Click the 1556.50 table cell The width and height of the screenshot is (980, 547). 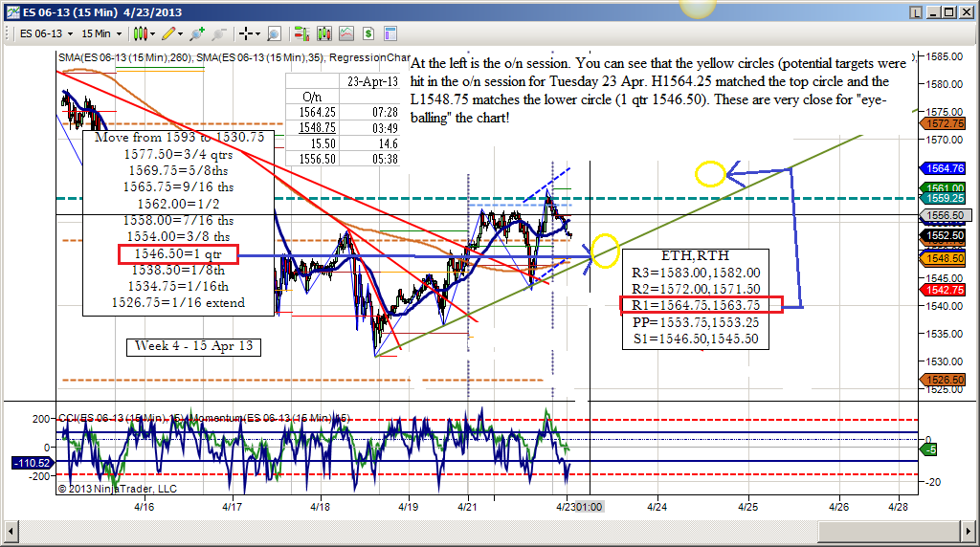pos(318,160)
